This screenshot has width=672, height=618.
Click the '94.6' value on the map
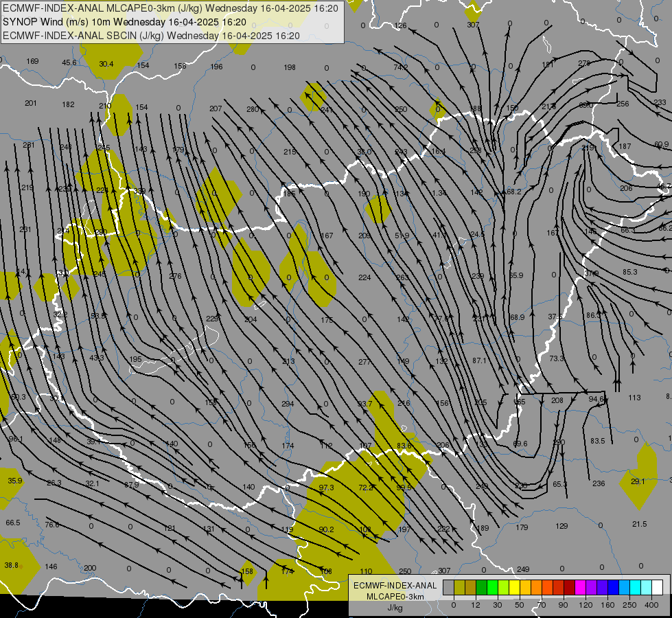point(596,399)
